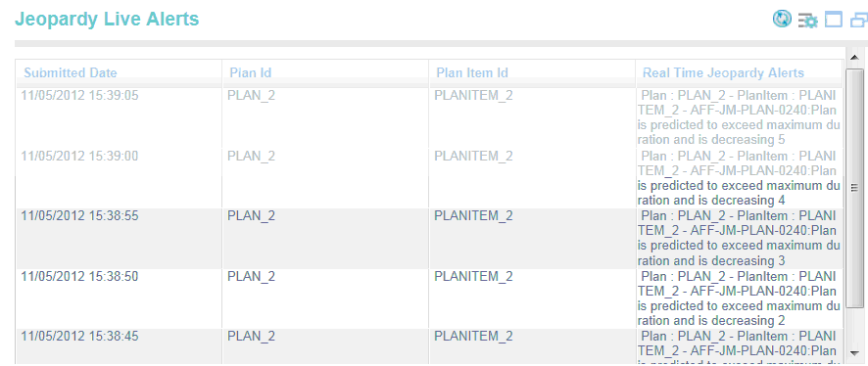Viewport: 868px width, 366px height.
Task: Select the row submitted at 15:39:00
Action: (429, 178)
